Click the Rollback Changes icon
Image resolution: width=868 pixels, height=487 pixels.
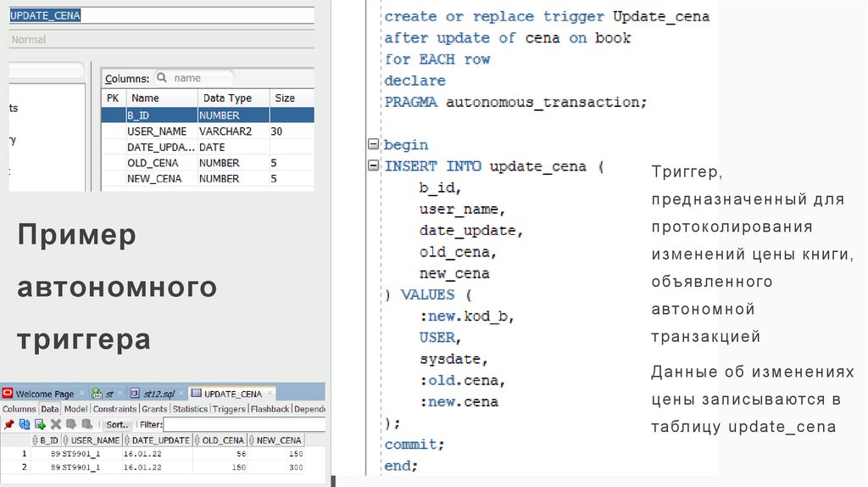pos(86,424)
